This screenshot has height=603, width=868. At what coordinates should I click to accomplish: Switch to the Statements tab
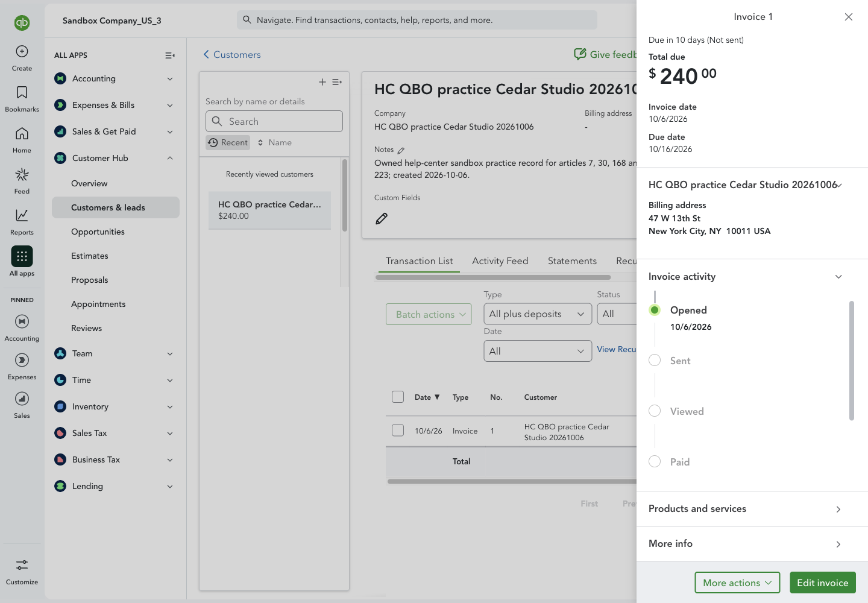point(572,261)
